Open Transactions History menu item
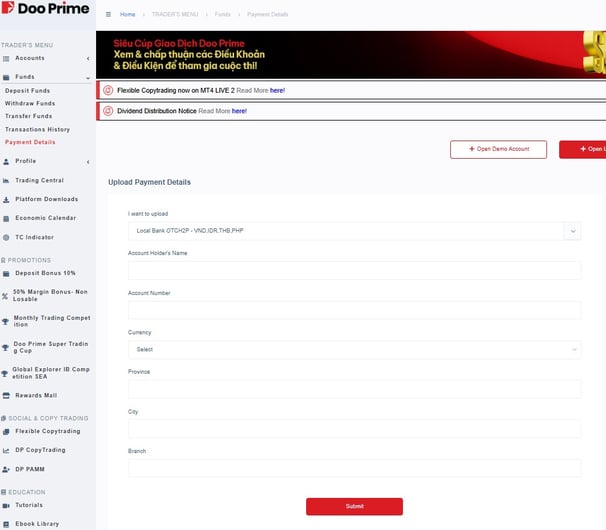 click(37, 130)
